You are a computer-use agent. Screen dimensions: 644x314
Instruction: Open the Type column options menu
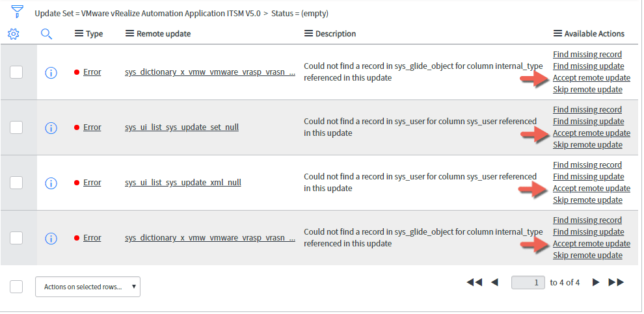point(79,34)
